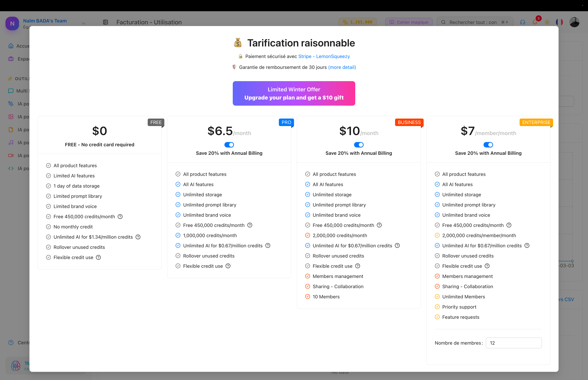Image resolution: width=588 pixels, height=380 pixels.
Task: Toggle annual billing on the Business plan
Action: coord(358,145)
